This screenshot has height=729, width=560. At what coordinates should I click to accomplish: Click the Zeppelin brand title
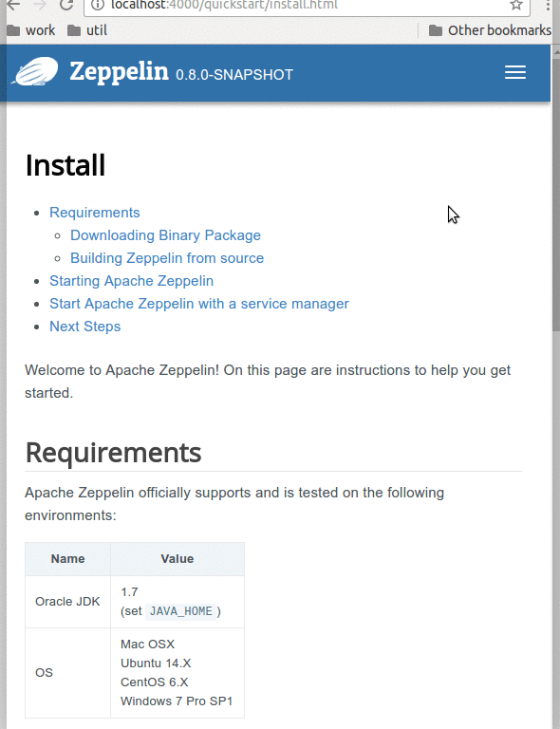pos(119,71)
